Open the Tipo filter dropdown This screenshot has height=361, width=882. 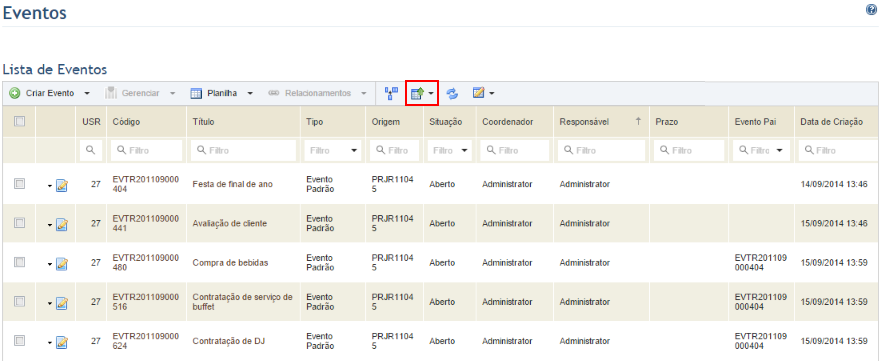(354, 151)
